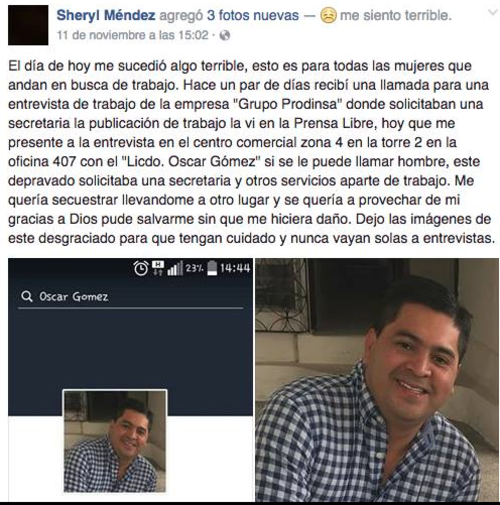Click the search magnifier icon in phone screenshot
Viewport: 500px width, 505px height.
pyautogui.click(x=27, y=296)
